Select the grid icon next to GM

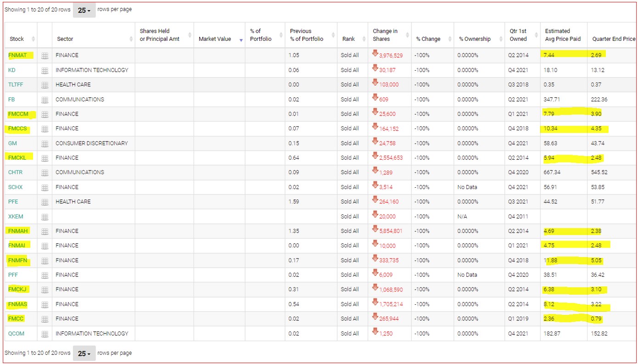45,144
